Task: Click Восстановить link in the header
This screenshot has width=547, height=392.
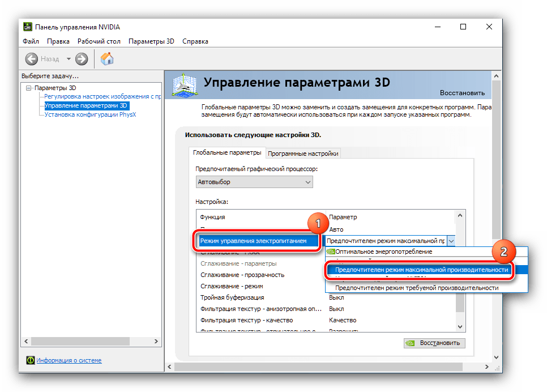Action: [x=462, y=93]
